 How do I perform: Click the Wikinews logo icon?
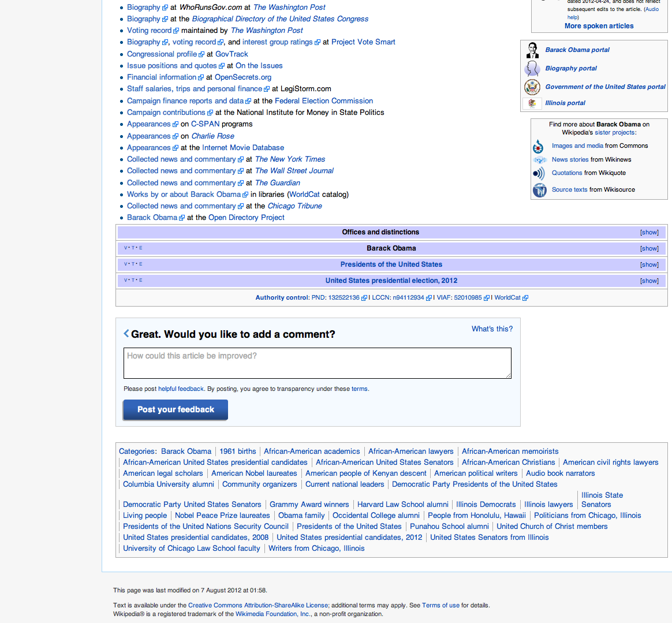[x=540, y=160]
